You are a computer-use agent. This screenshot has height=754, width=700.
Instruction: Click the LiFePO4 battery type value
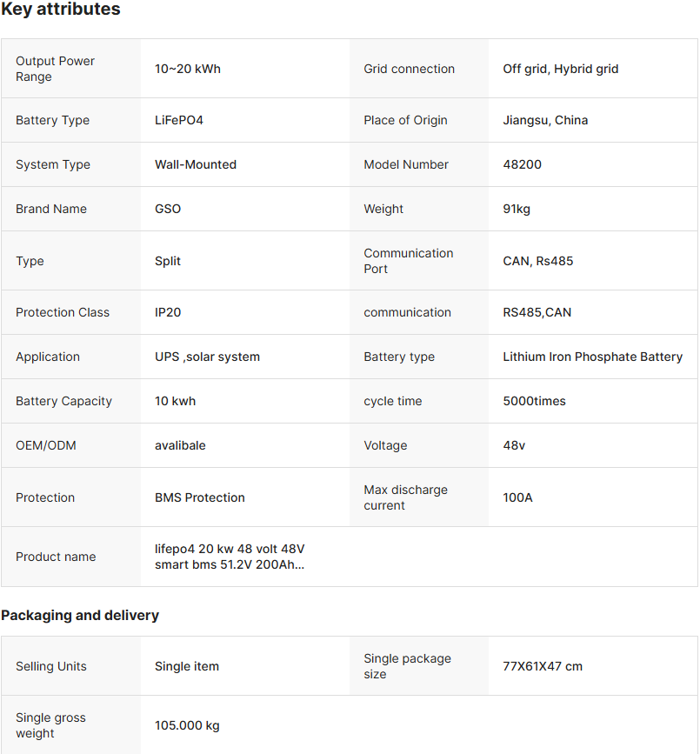tap(179, 120)
